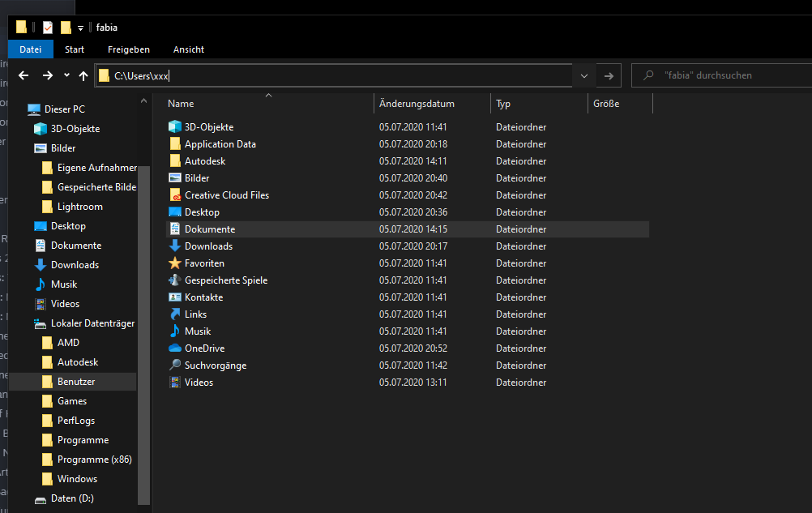Screen dimensions: 812x513
Task: Switch to the Freigeben ribbon tab
Action: [129, 49]
